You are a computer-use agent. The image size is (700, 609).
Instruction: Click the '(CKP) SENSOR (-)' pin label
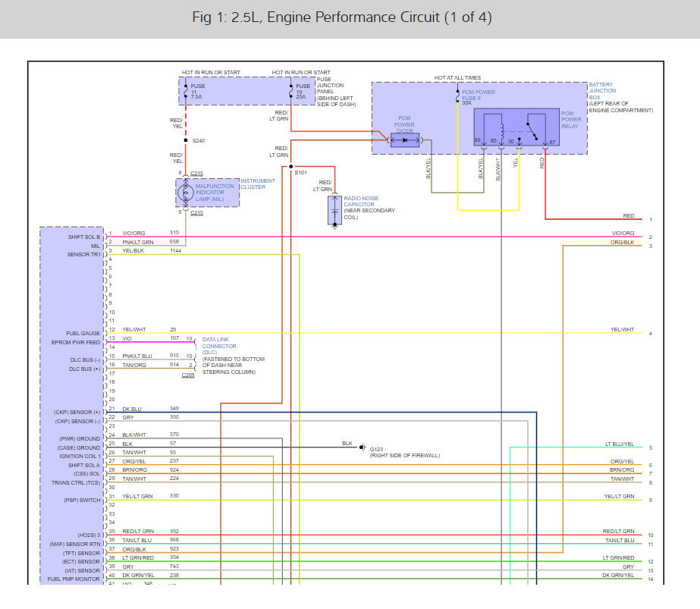(x=77, y=422)
